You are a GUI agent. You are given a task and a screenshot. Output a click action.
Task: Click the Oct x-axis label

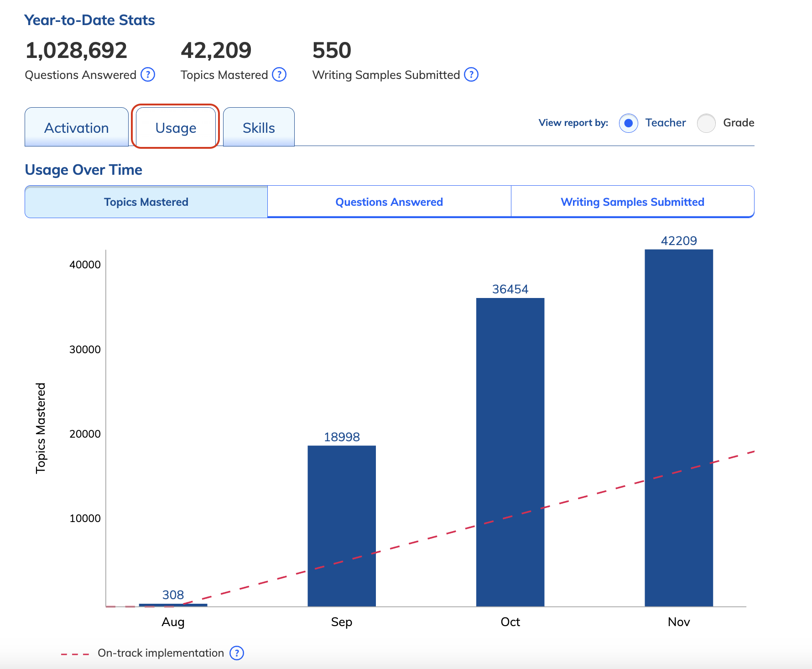pyautogui.click(x=510, y=622)
